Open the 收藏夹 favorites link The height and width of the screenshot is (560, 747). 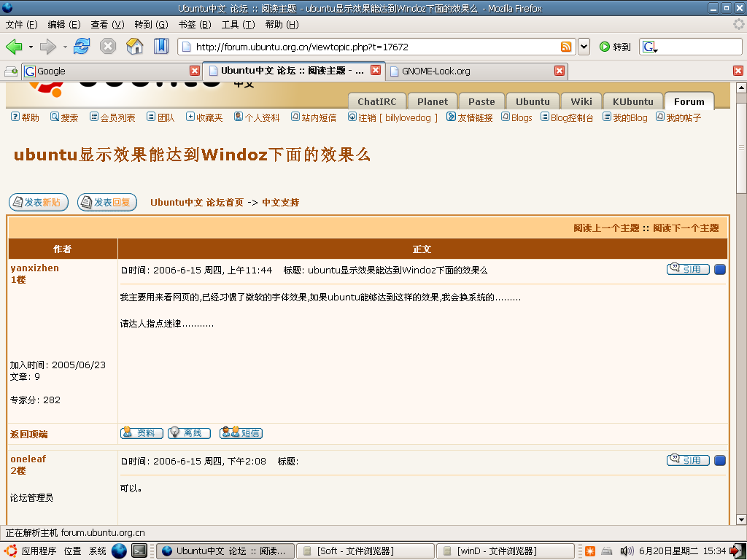(204, 117)
